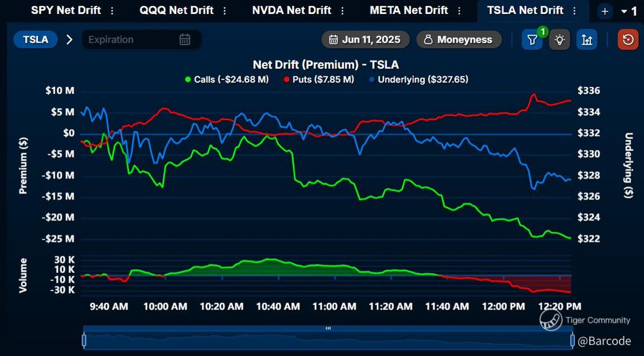
Task: Grab the left range slider handle
Action: click(x=84, y=340)
